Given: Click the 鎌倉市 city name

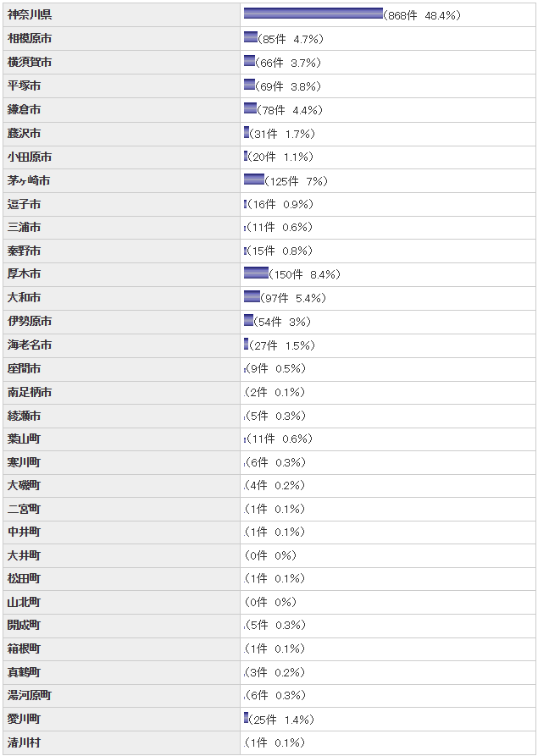Looking at the screenshot, I should pos(25,110).
